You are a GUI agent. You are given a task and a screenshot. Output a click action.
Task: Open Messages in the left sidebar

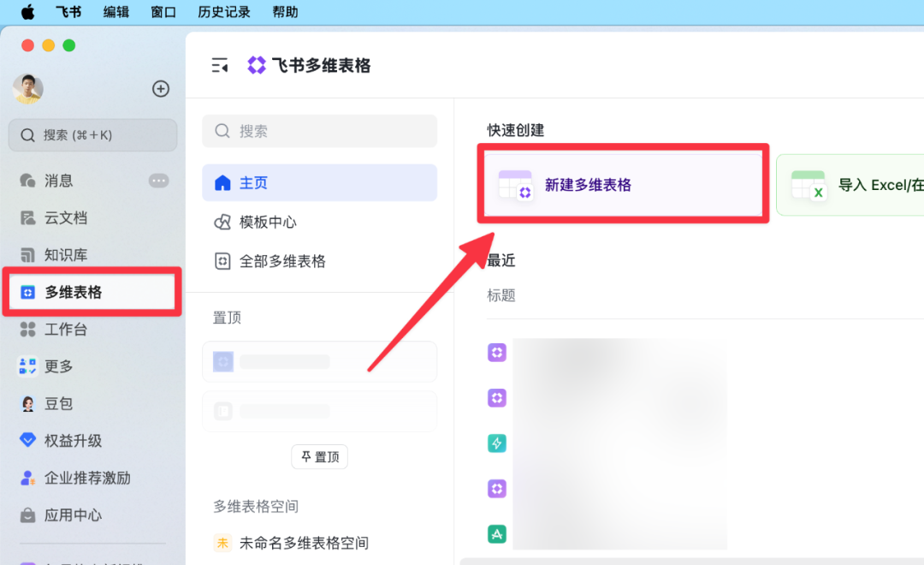coord(59,181)
